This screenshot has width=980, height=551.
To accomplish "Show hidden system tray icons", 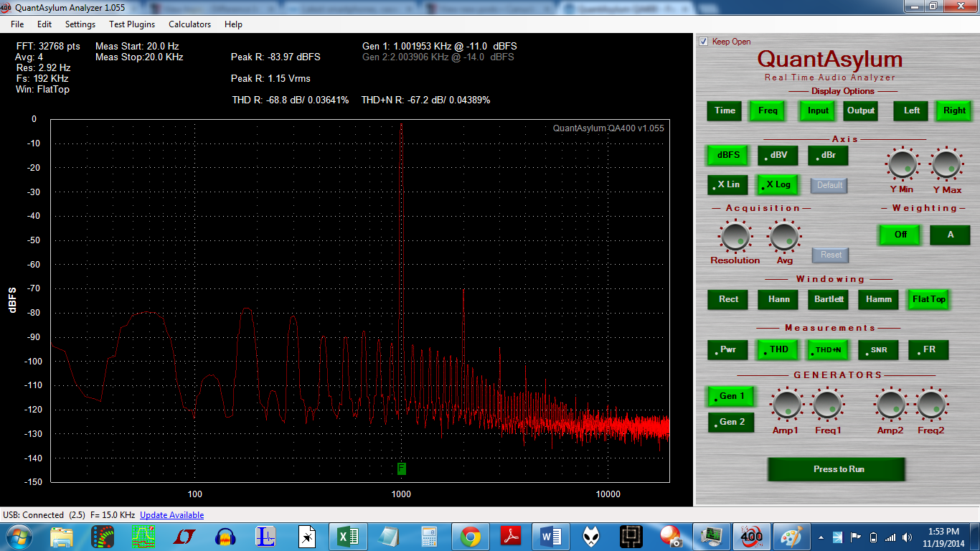I will point(820,537).
